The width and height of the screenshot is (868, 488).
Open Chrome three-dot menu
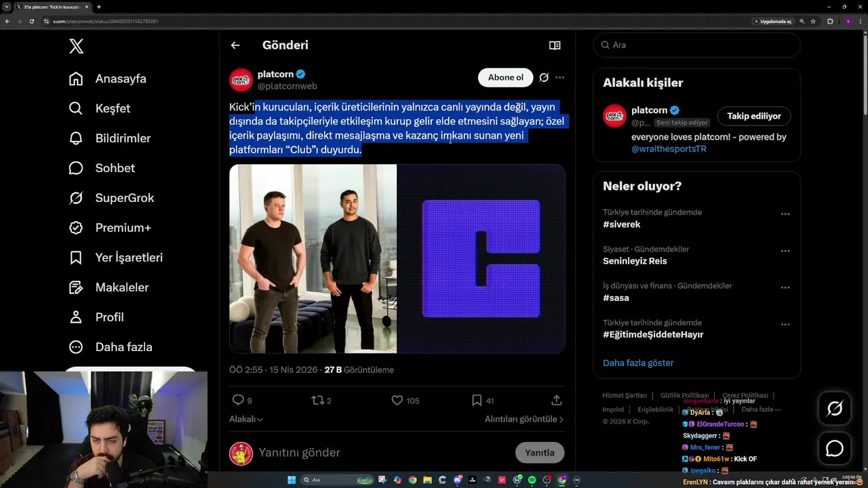pyautogui.click(x=861, y=22)
